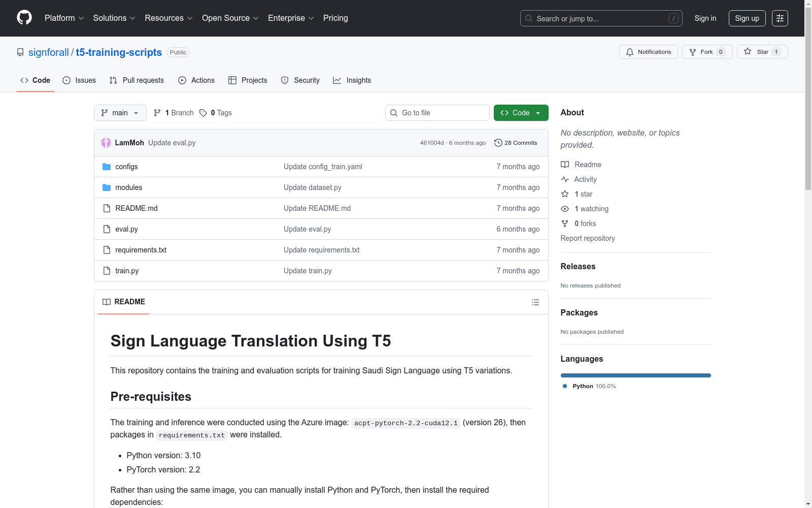Open the 1 star stargazers link
The height and width of the screenshot is (508, 812).
(577, 194)
